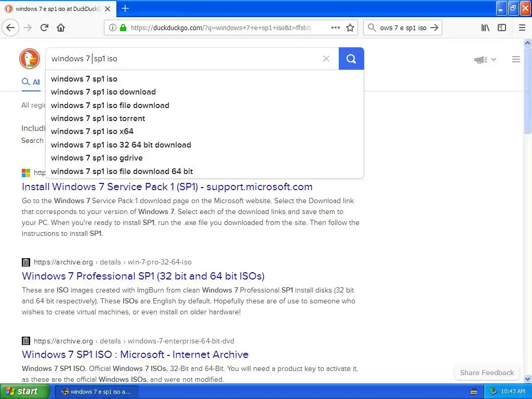Show site information icon in address bar
The height and width of the screenshot is (399, 532).
113,28
